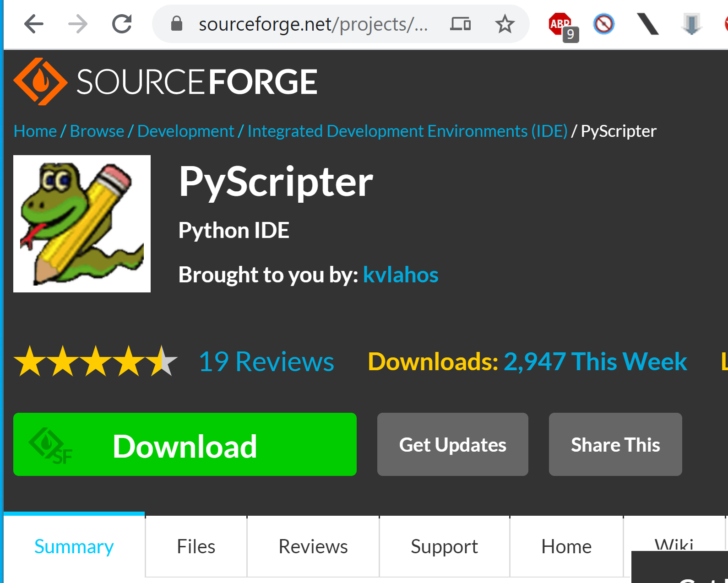
Task: Bookmark the page with the star icon
Action: tap(505, 24)
